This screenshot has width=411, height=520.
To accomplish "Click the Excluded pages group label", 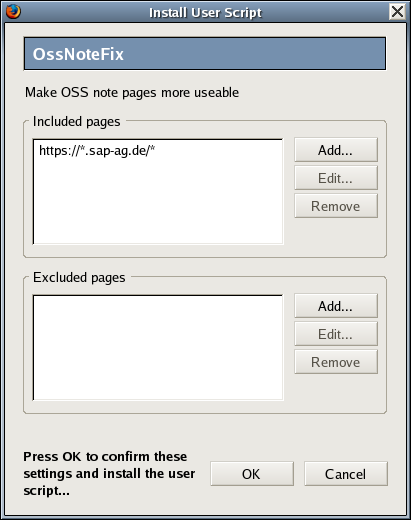I will click(79, 278).
